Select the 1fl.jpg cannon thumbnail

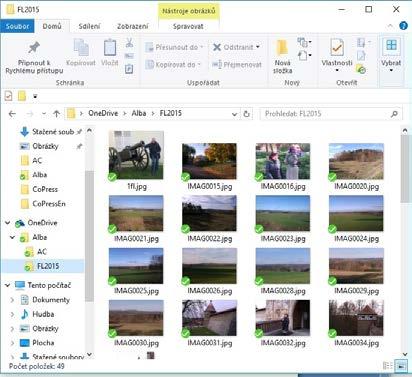pos(136,155)
